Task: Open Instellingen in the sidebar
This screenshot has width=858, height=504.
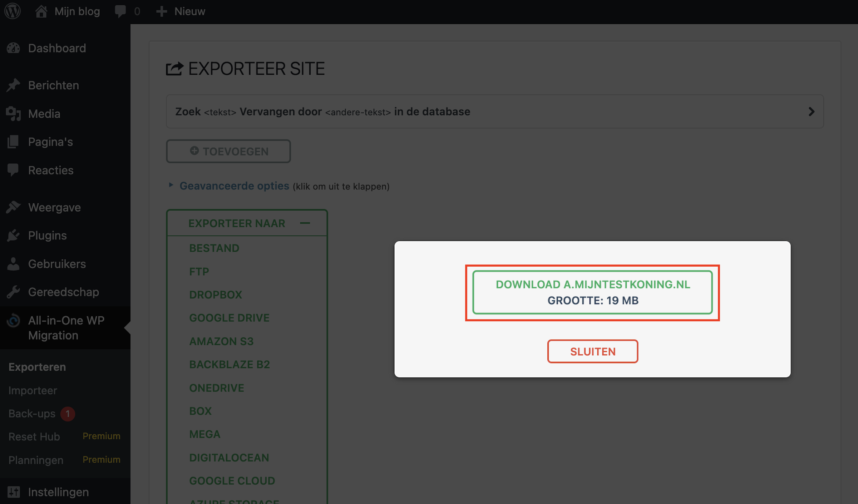Action: click(x=58, y=492)
